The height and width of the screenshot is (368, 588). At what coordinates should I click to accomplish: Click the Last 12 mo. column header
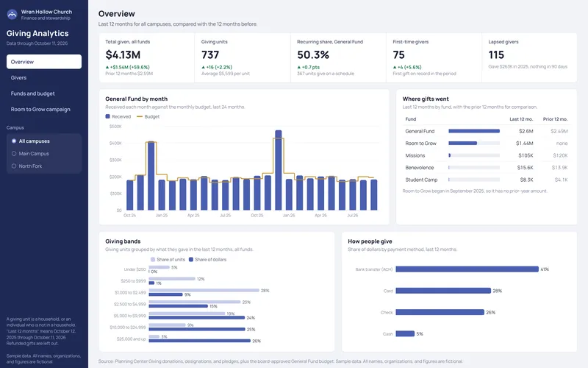click(521, 119)
